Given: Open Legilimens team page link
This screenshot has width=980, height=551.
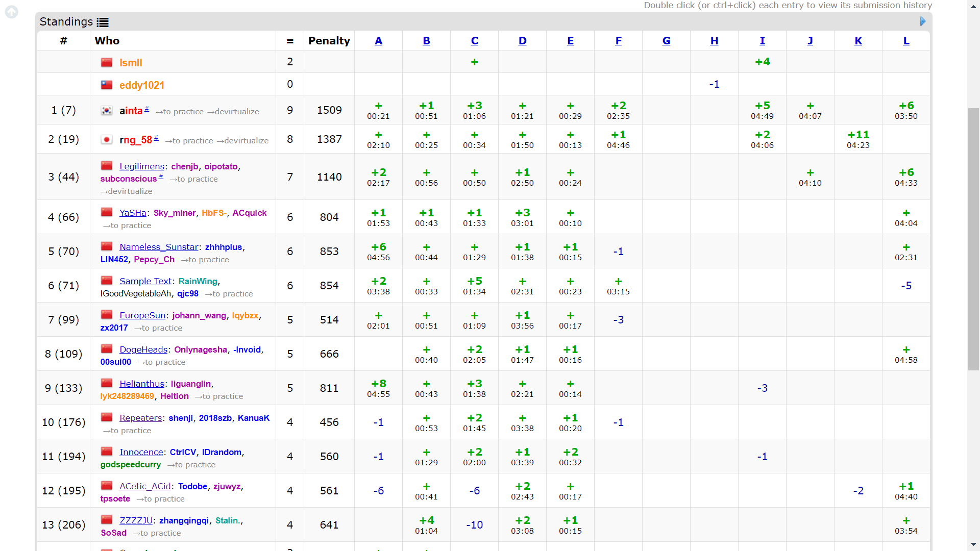Looking at the screenshot, I should point(141,166).
